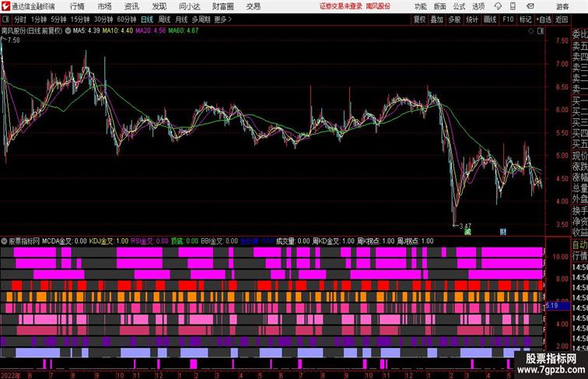Viewport: 588px width, 379px height.
Task: Click the 成交量: 0.00 indicator value
Action: [293, 241]
